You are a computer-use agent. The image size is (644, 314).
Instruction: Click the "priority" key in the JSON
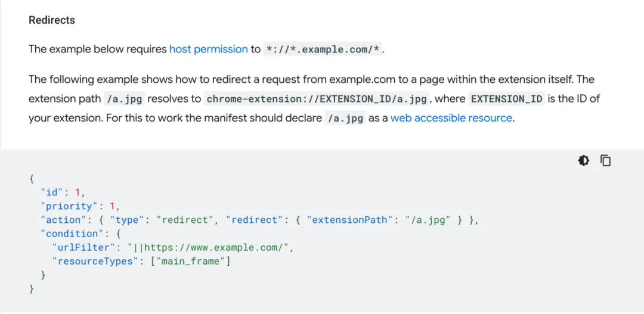tap(69, 206)
